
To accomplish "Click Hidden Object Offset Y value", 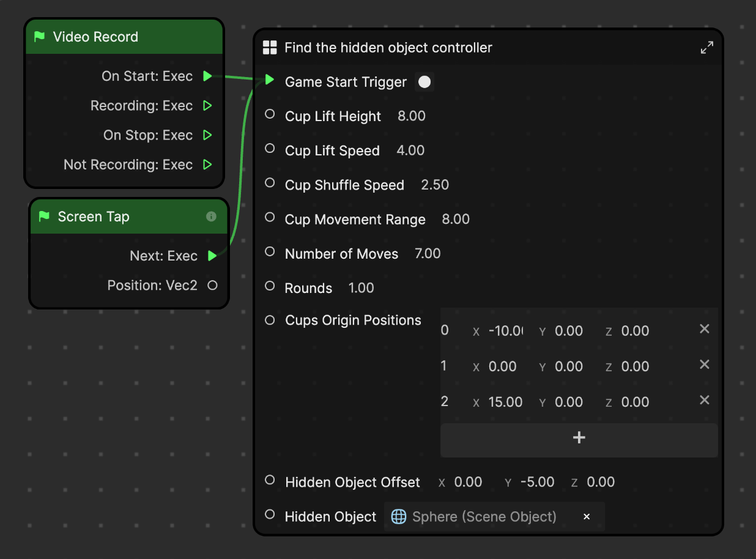I will tap(537, 482).
